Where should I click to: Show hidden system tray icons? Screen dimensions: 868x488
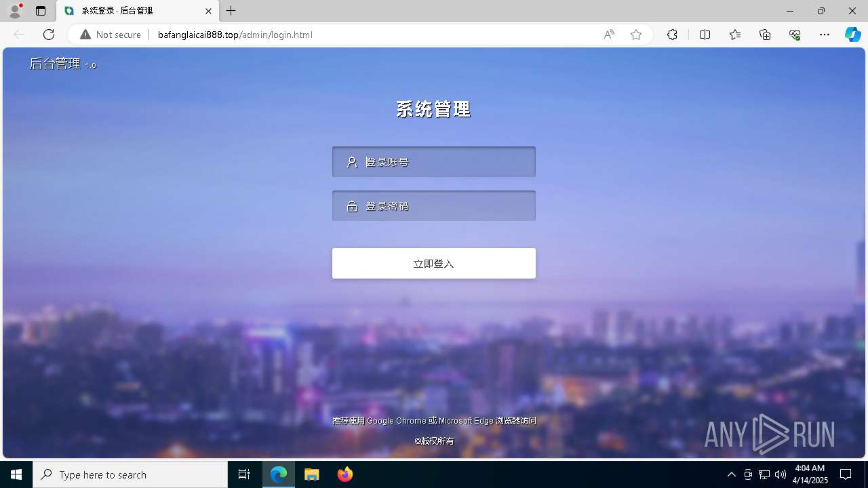pos(731,474)
